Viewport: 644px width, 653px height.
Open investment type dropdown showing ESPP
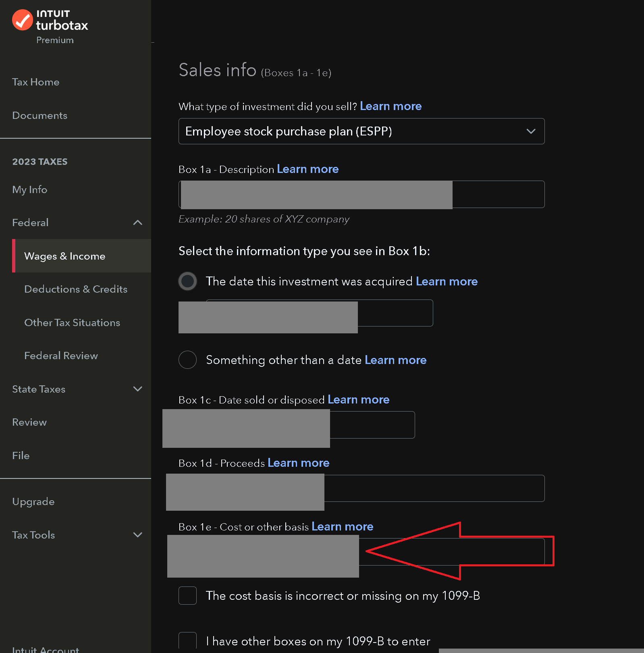[361, 131]
